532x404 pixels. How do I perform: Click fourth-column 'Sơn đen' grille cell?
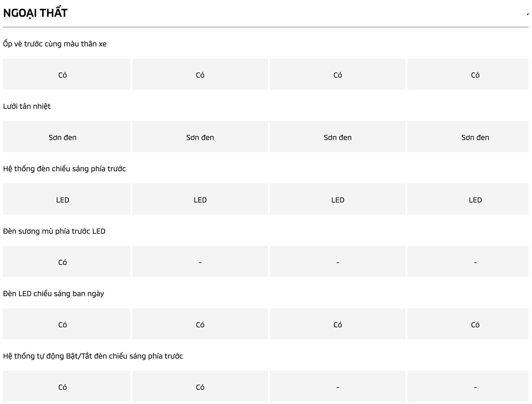pos(475,137)
